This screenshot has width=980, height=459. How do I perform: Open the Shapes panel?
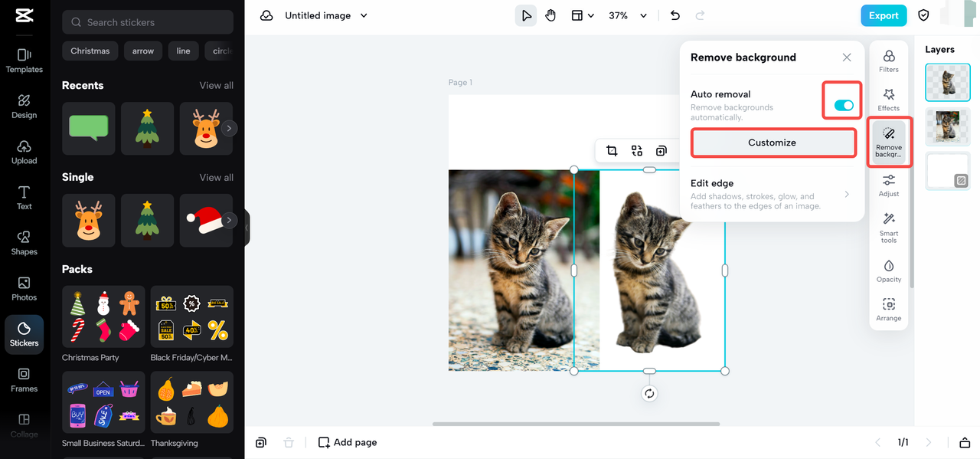[24, 243]
